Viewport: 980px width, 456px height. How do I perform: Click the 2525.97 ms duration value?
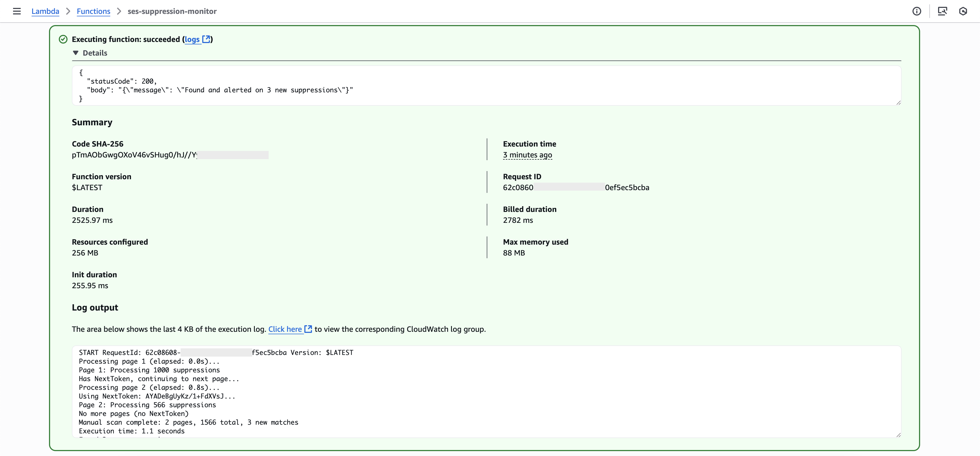(92, 220)
